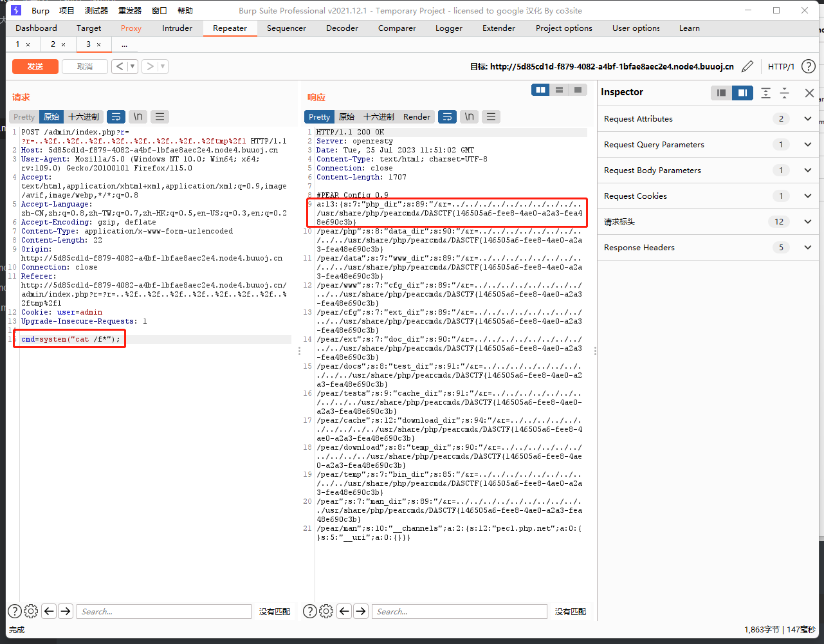The height and width of the screenshot is (644, 824).
Task: Open the 项目 menu
Action: 67,10
